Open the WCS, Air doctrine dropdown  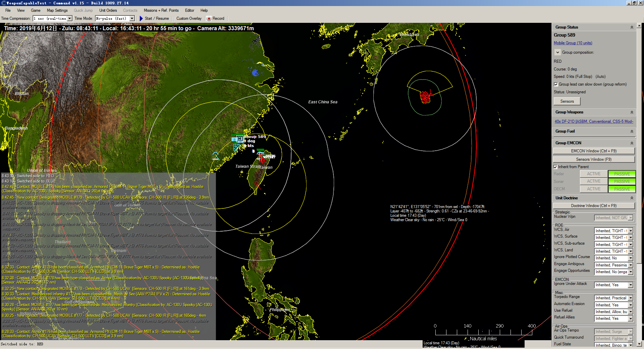pyautogui.click(x=631, y=231)
